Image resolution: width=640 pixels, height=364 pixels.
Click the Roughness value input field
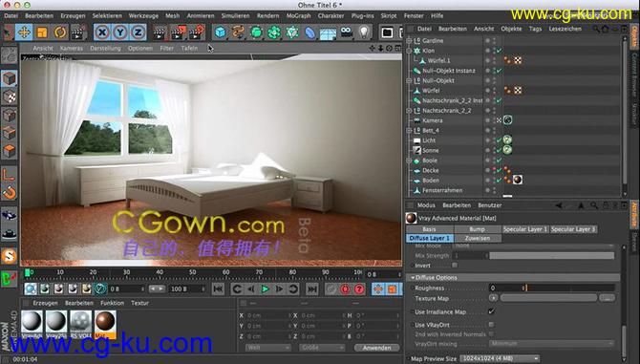click(507, 289)
